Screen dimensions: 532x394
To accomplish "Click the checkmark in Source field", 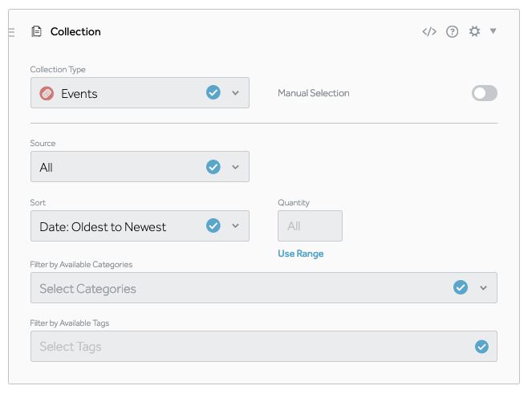I will (213, 167).
